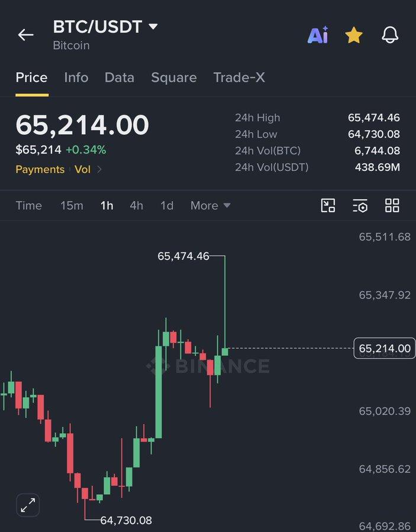Open the More timeframes dropdown
The width and height of the screenshot is (416, 532).
click(x=211, y=205)
